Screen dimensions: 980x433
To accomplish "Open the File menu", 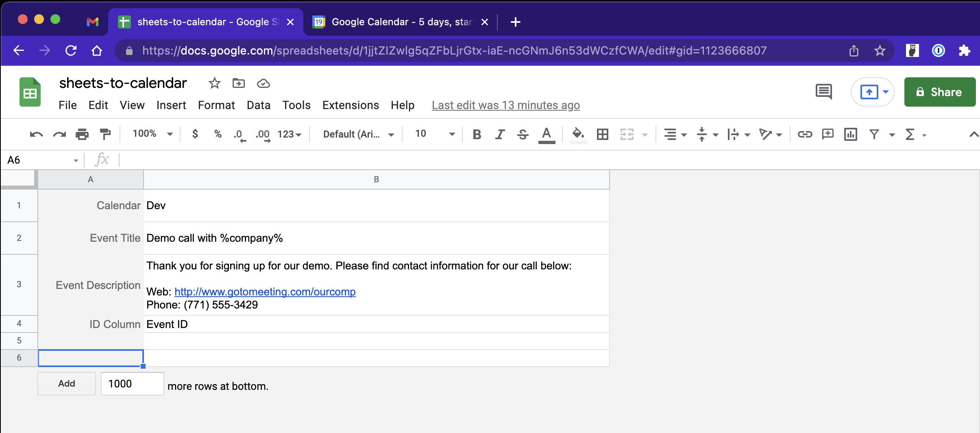I will [x=68, y=105].
